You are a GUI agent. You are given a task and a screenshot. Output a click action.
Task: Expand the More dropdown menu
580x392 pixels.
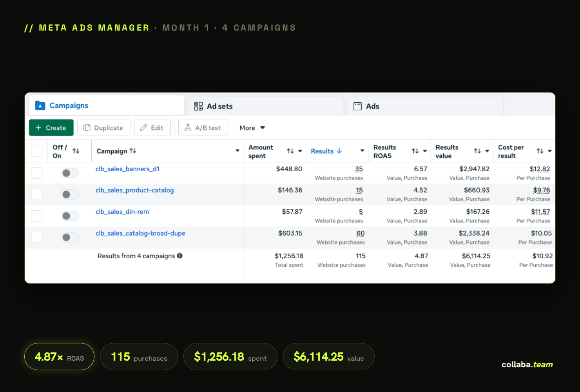[252, 128]
